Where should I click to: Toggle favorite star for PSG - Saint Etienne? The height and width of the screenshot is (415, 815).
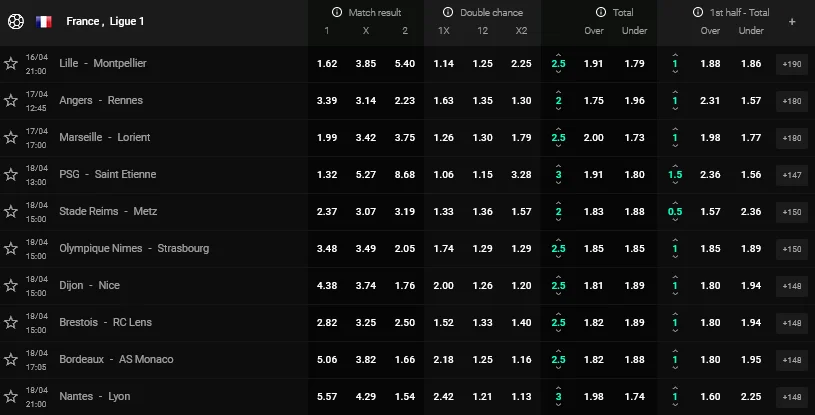(11, 174)
